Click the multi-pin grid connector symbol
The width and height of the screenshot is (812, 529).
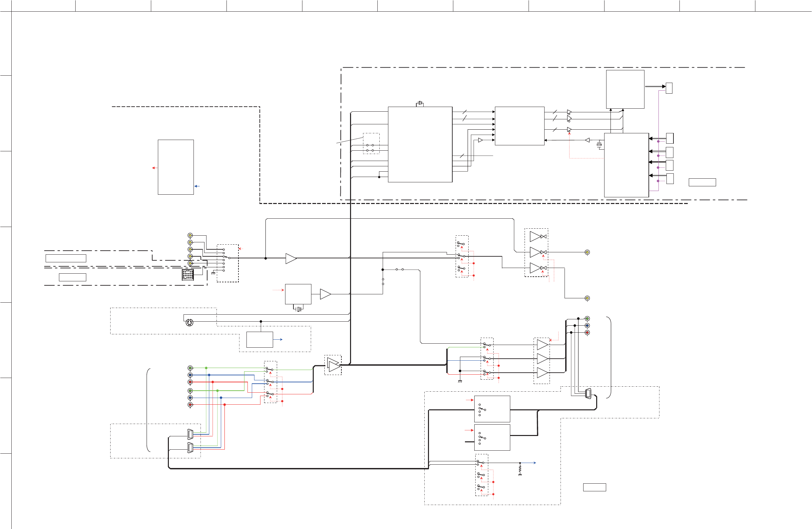point(188,274)
